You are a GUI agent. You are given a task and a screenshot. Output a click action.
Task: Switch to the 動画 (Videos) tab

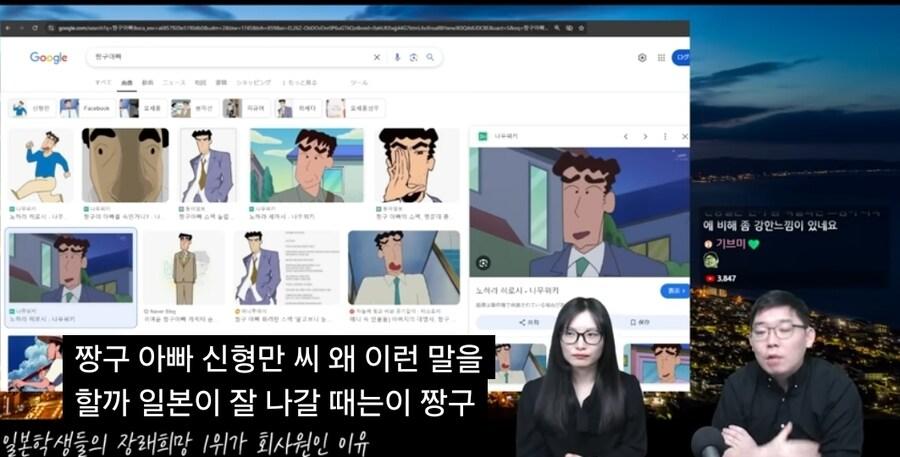coord(148,83)
